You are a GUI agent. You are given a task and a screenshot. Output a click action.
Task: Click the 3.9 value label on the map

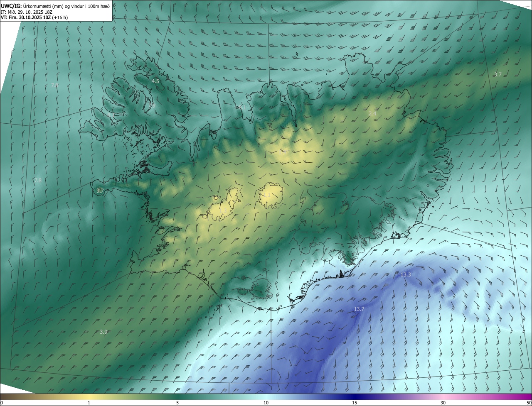103,332
